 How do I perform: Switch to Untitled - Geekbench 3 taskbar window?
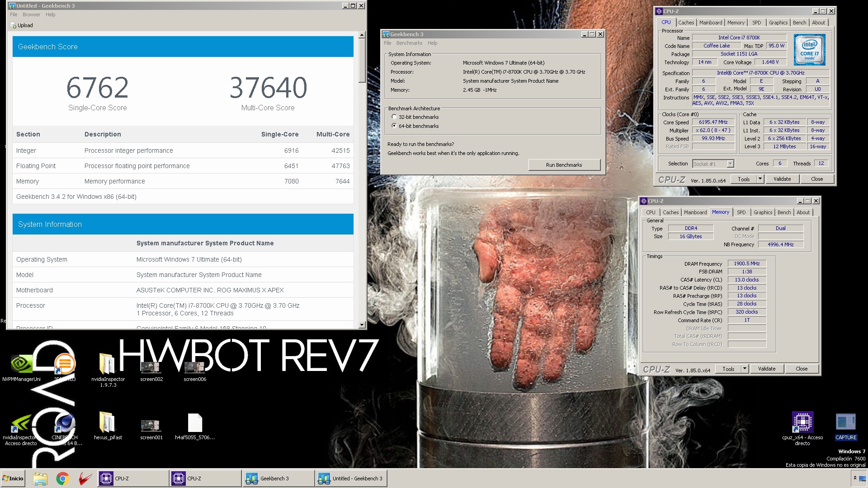(351, 479)
